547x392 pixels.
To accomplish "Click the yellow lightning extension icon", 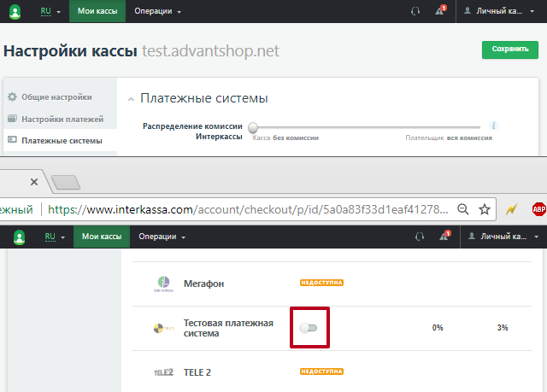I will tap(511, 209).
